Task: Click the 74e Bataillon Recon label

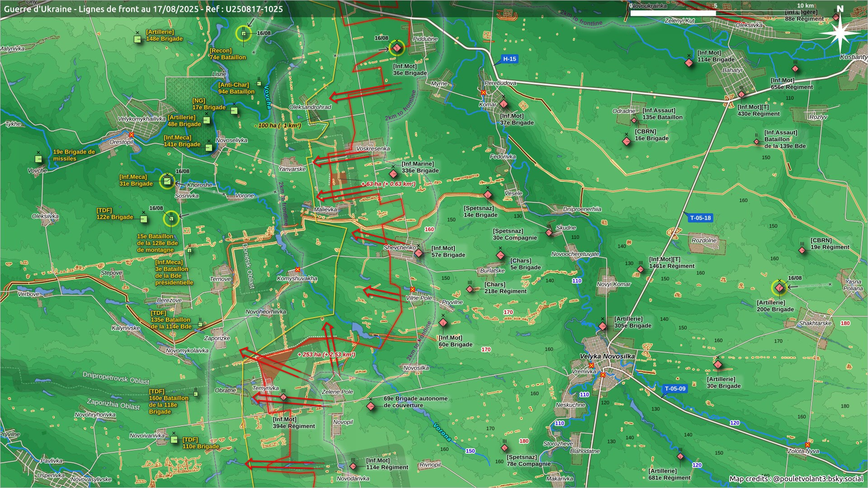Action: point(227,54)
